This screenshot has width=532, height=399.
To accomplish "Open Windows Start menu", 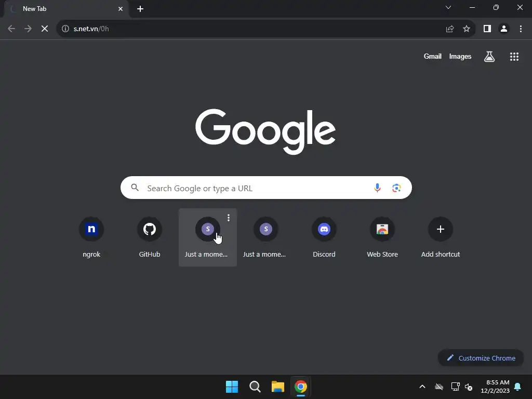I will coord(232,387).
